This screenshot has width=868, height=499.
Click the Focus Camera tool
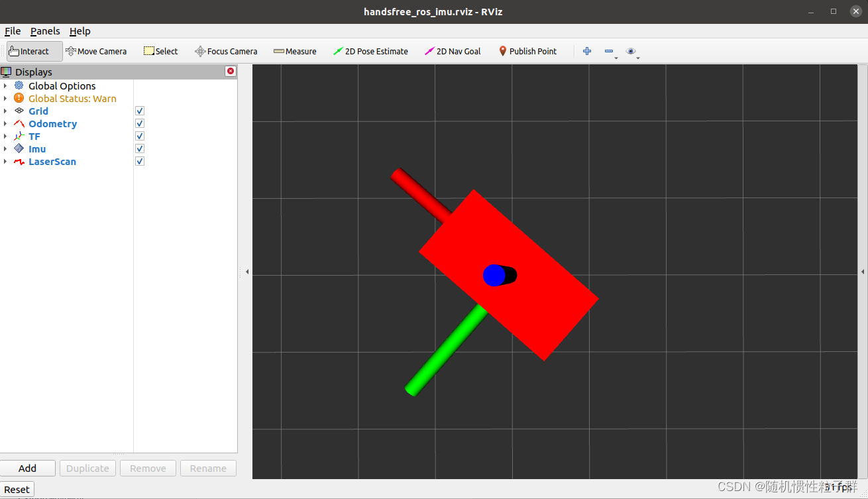click(226, 51)
